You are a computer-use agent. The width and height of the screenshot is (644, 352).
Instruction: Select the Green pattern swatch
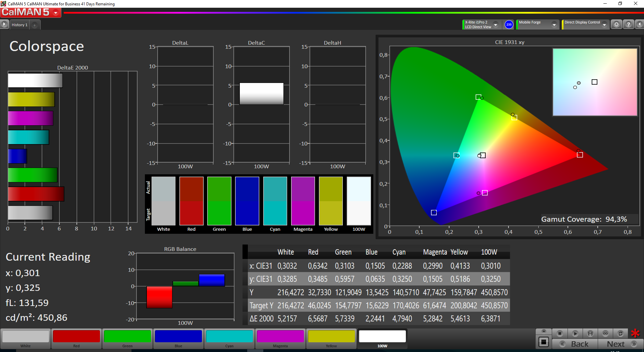tap(127, 339)
